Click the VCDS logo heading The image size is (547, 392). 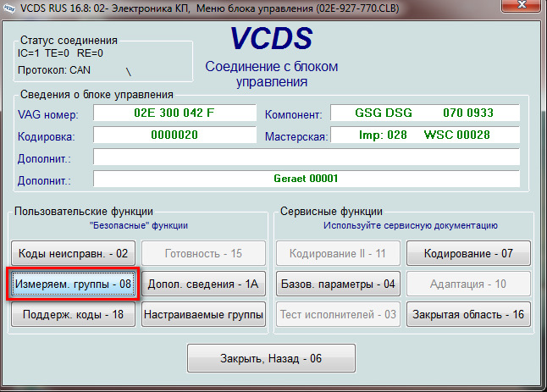point(272,38)
